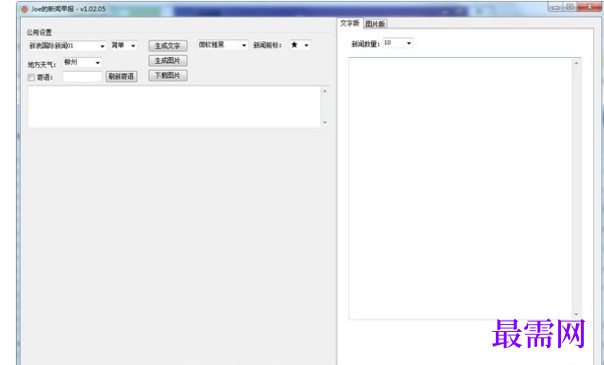The width and height of the screenshot is (604, 365).
Task: Switch to the 文字版 tab
Action: [349, 23]
